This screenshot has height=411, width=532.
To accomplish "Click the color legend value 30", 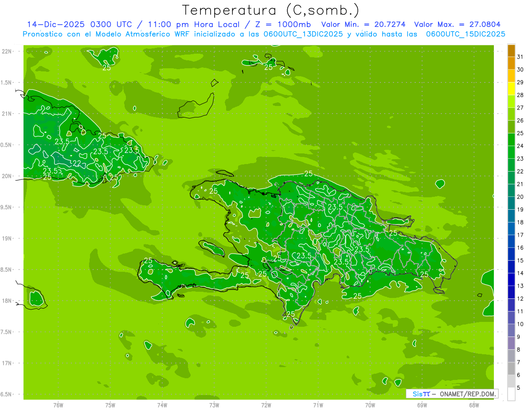I will (520, 70).
